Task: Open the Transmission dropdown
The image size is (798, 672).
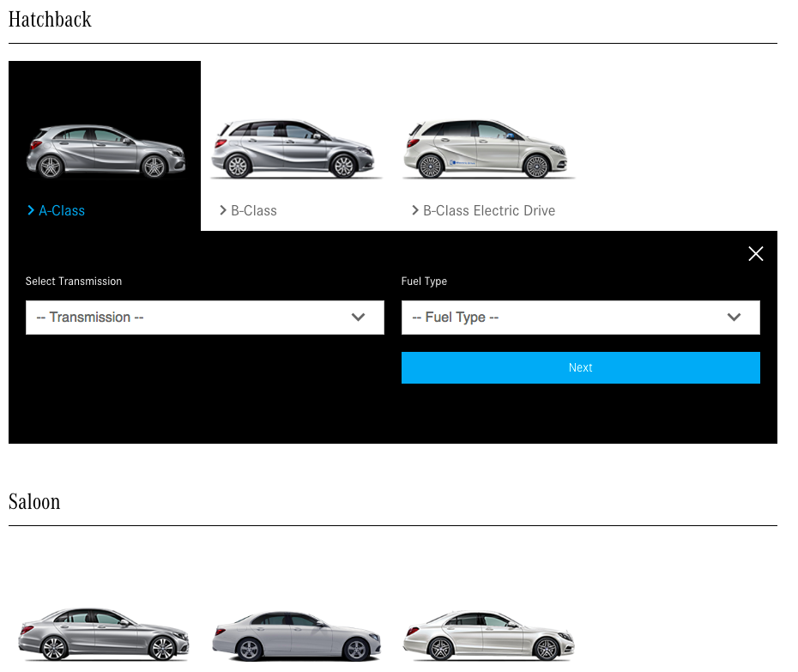Action: [x=204, y=318]
